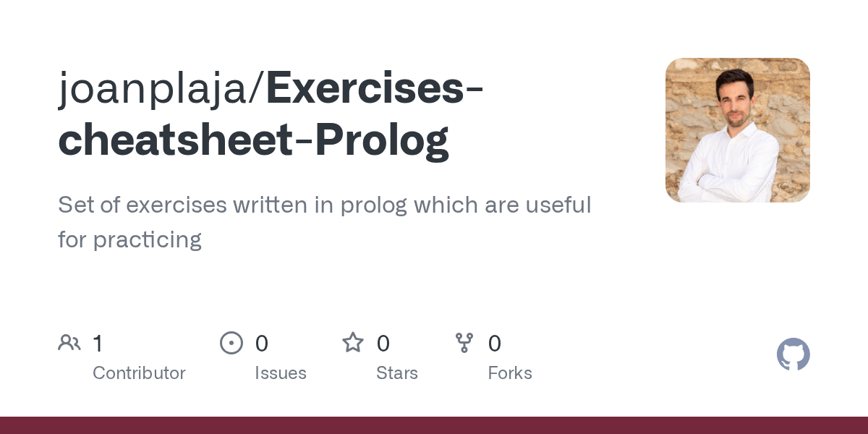Click the contributors people icon
Viewport: 868px width, 434px height.
69,343
